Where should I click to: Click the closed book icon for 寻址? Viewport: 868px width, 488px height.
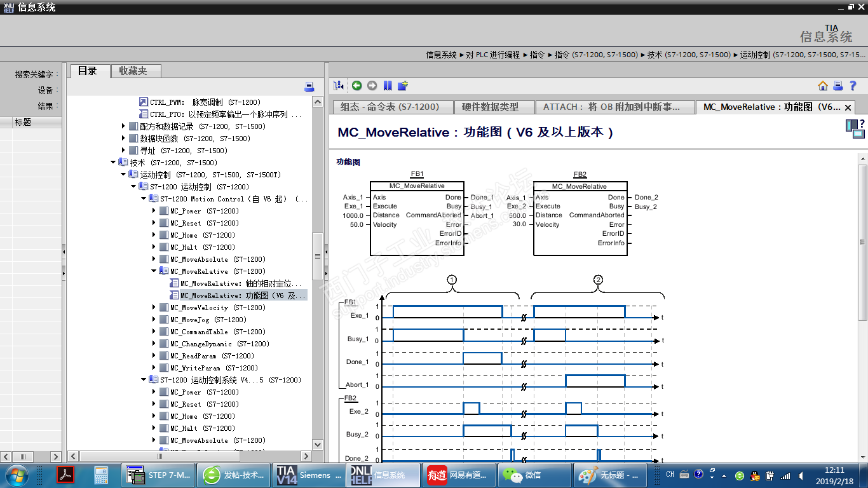tap(133, 151)
